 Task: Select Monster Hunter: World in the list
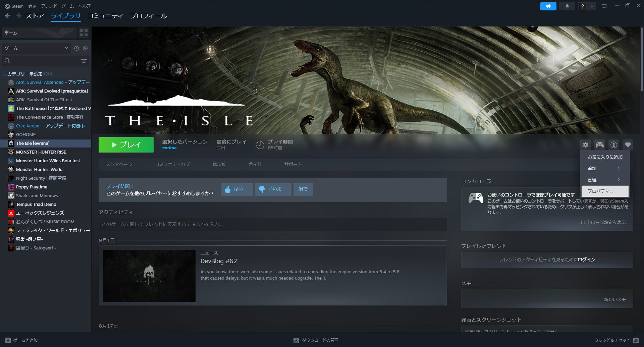pyautogui.click(x=46, y=169)
